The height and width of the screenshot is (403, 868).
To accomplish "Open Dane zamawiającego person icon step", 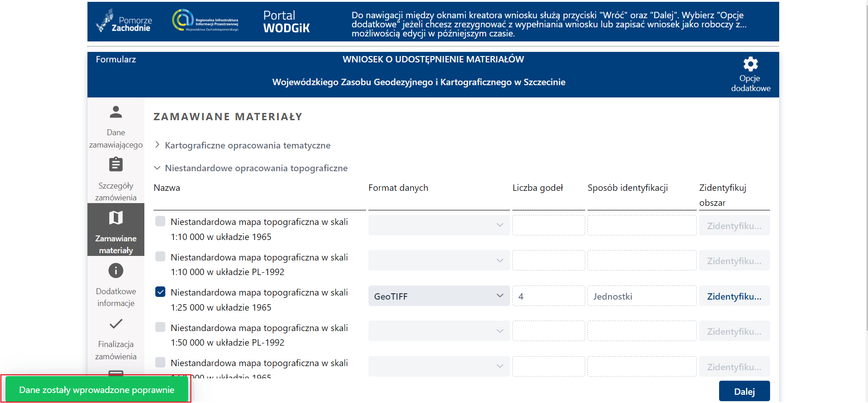I will point(116,112).
